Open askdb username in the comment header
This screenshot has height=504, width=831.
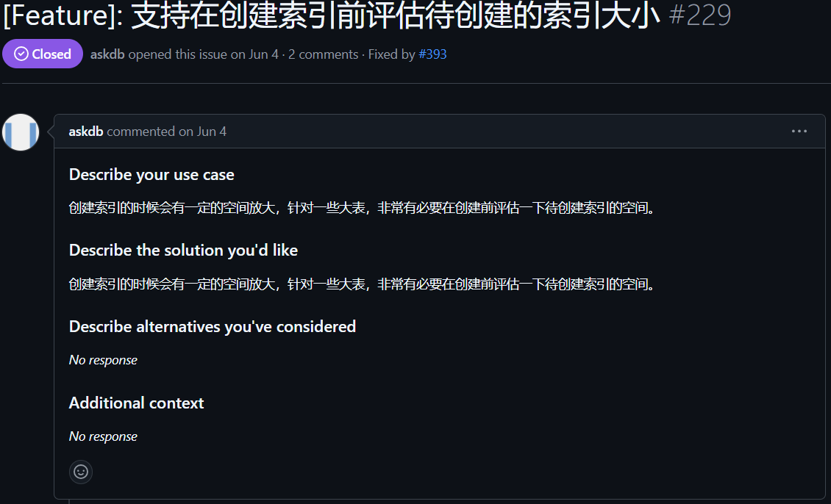coord(86,132)
